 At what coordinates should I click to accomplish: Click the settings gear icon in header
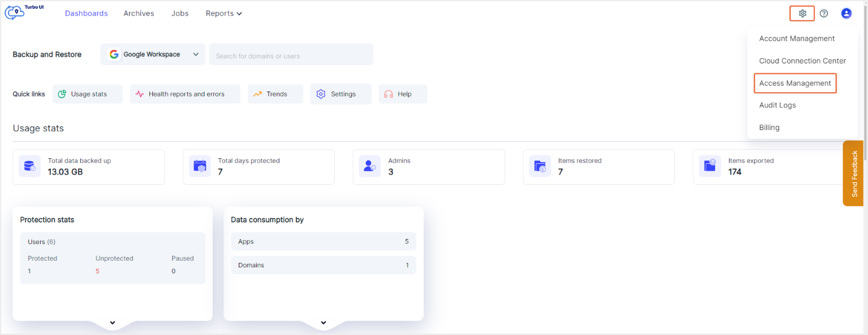click(x=802, y=14)
